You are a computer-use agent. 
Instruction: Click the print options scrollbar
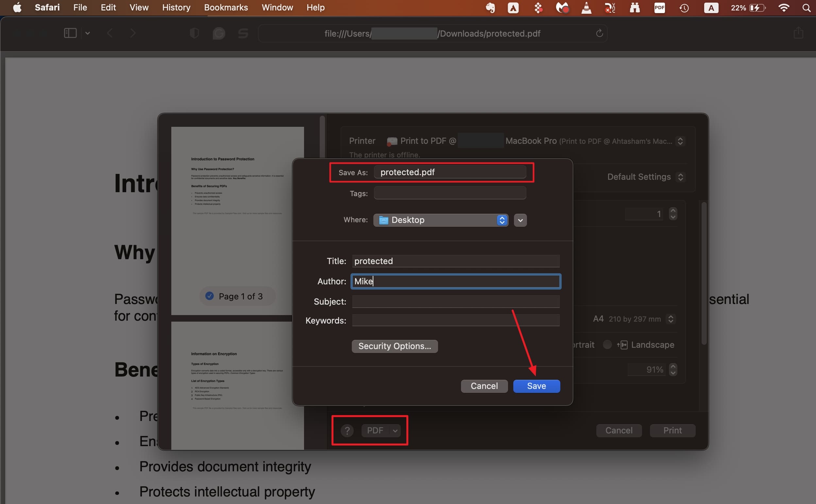[704, 273]
